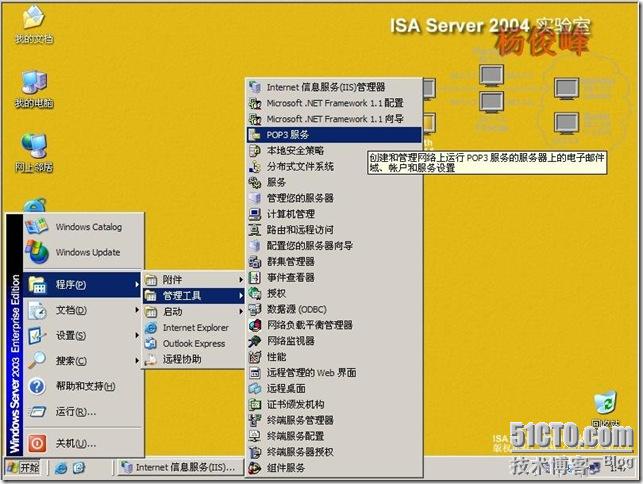Choose 分布式文件系统 in the submenu
The width and height of the screenshot is (643, 484).
pyautogui.click(x=334, y=167)
